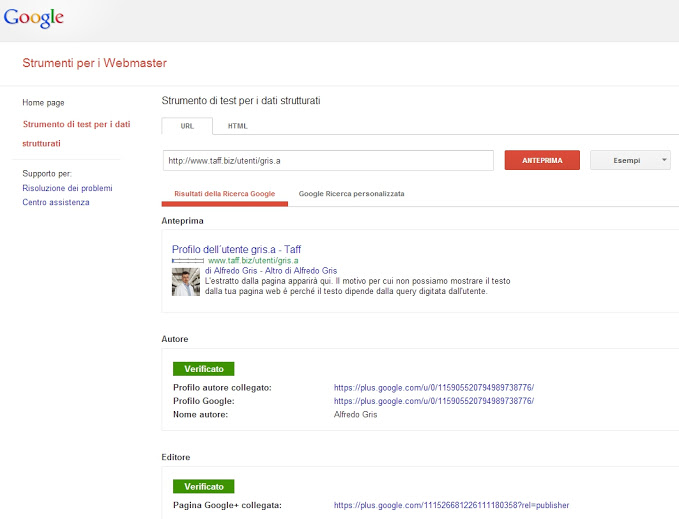Open Centro assistenza link

coord(56,202)
